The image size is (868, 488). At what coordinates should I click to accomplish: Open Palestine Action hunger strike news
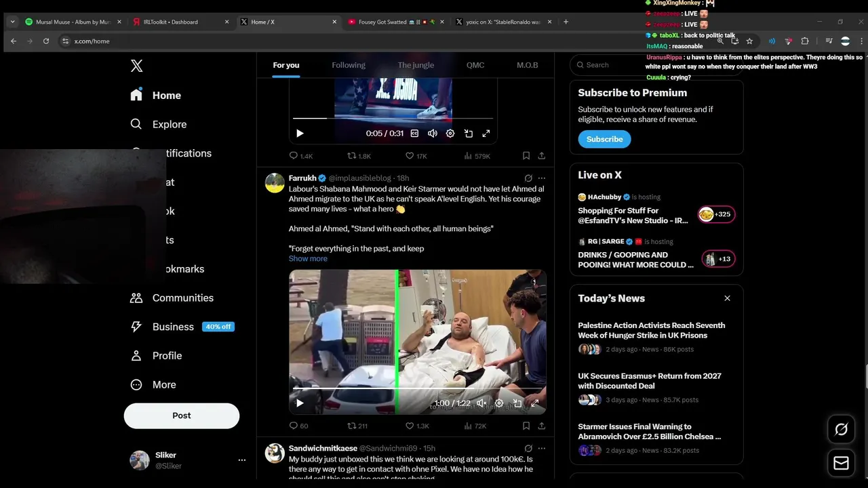click(656, 337)
